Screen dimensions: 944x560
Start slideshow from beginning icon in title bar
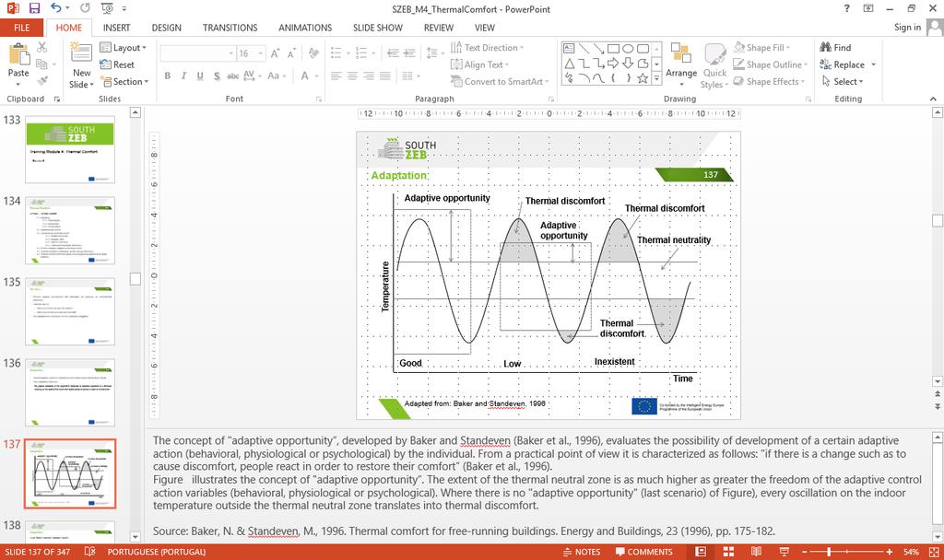click(107, 8)
